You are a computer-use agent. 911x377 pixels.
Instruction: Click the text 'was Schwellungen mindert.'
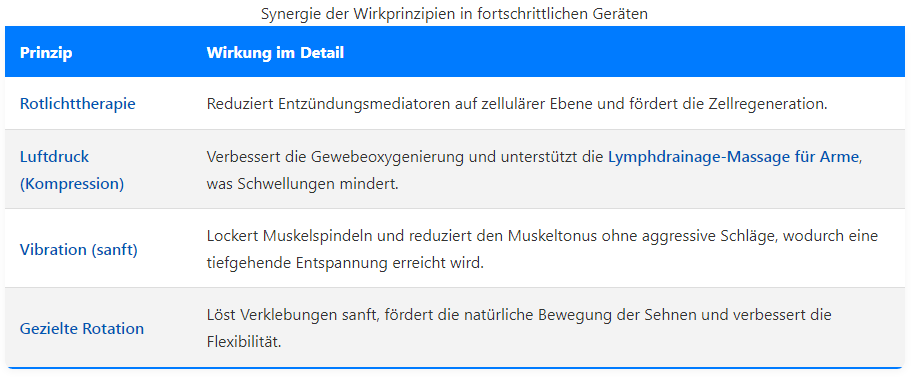(x=303, y=184)
